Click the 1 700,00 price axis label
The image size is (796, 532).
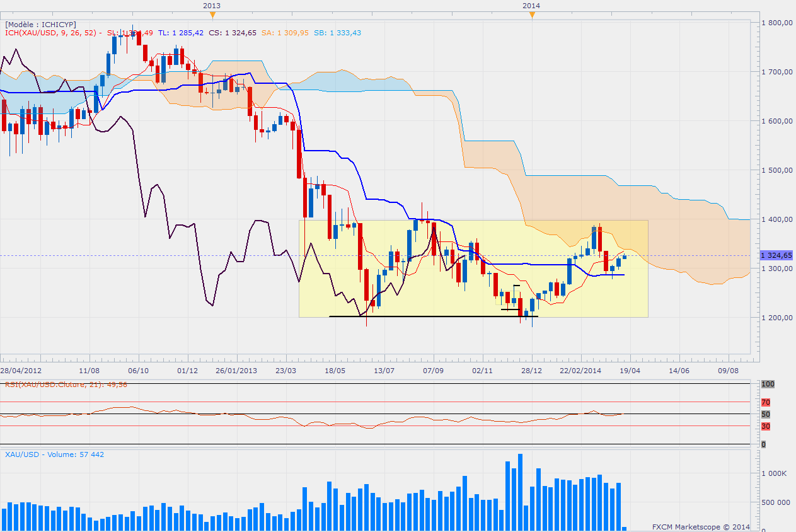pos(776,72)
